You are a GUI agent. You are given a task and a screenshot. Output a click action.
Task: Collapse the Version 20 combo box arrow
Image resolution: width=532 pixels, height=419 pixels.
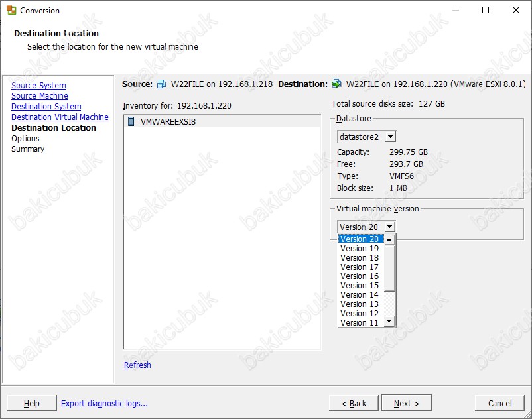pyautogui.click(x=390, y=227)
